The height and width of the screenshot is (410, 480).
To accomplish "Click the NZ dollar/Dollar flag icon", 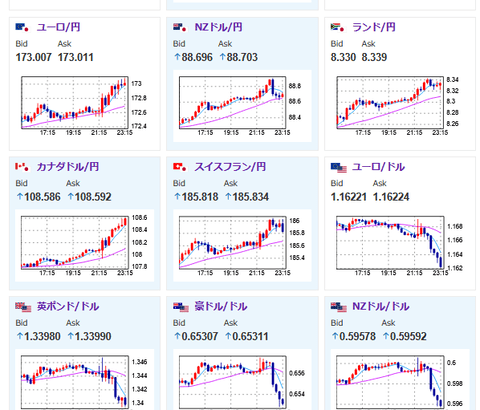I will (x=339, y=307).
